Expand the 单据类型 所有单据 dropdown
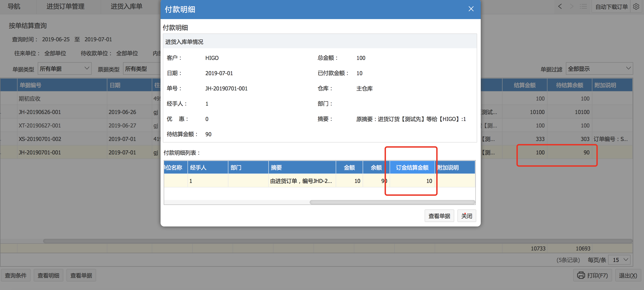Image resolution: width=644 pixels, height=290 pixels. 64,68
